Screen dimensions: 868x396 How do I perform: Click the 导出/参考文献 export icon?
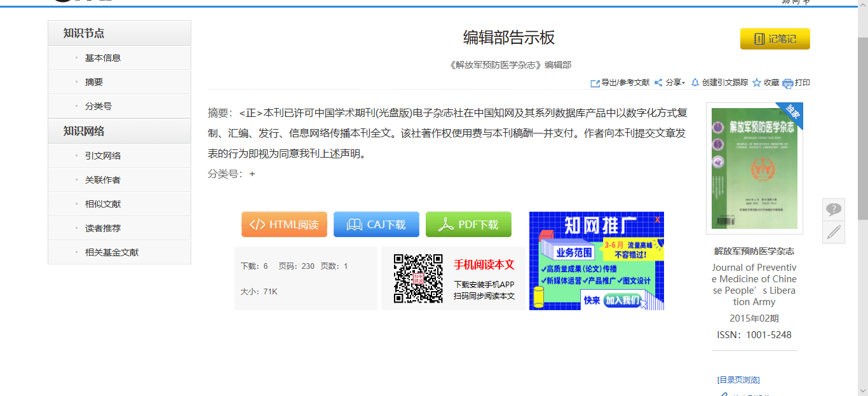click(595, 83)
